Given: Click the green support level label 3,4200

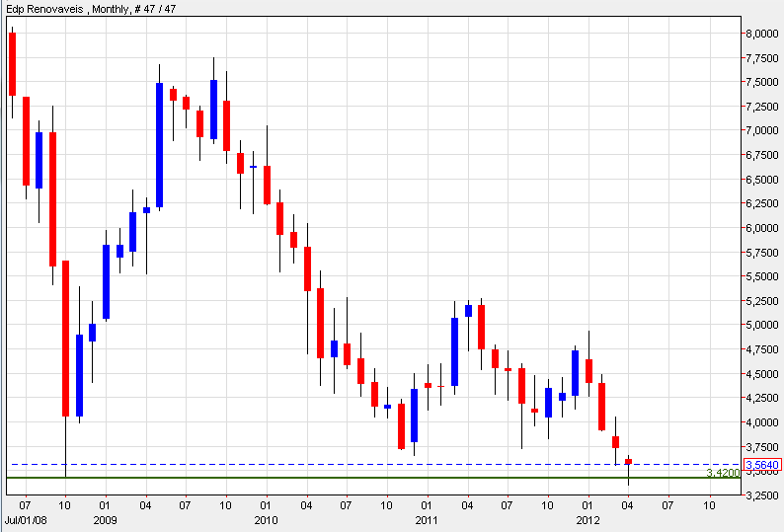Looking at the screenshot, I should point(723,473).
